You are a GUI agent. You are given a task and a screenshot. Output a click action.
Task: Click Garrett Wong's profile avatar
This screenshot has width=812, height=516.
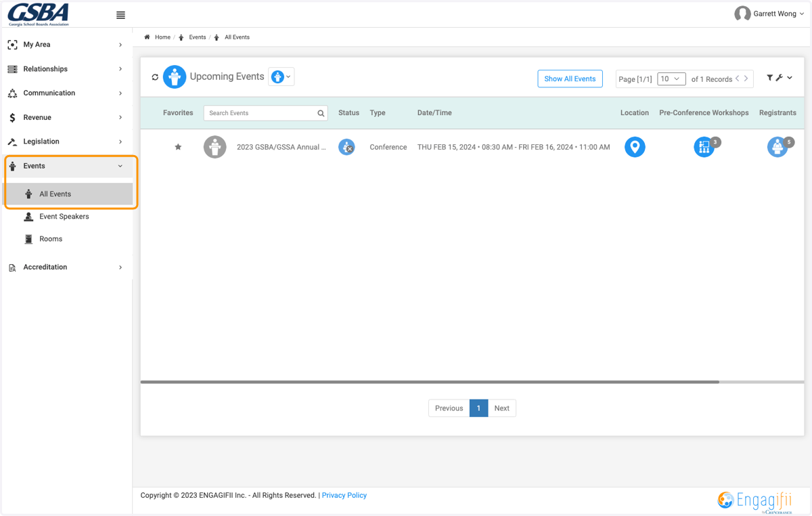[742, 14]
